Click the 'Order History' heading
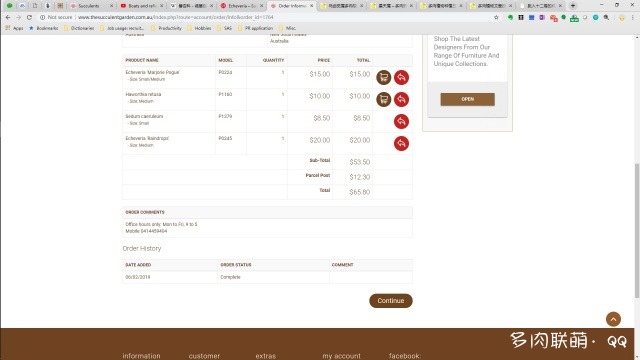Viewport: 640px width, 360px height. click(142, 249)
